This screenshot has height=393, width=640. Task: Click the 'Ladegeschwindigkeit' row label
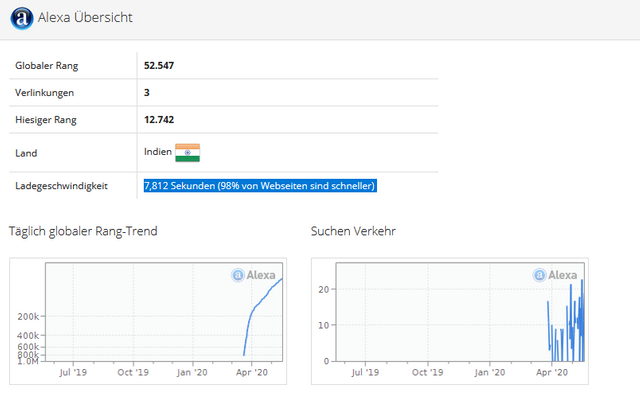(61, 186)
